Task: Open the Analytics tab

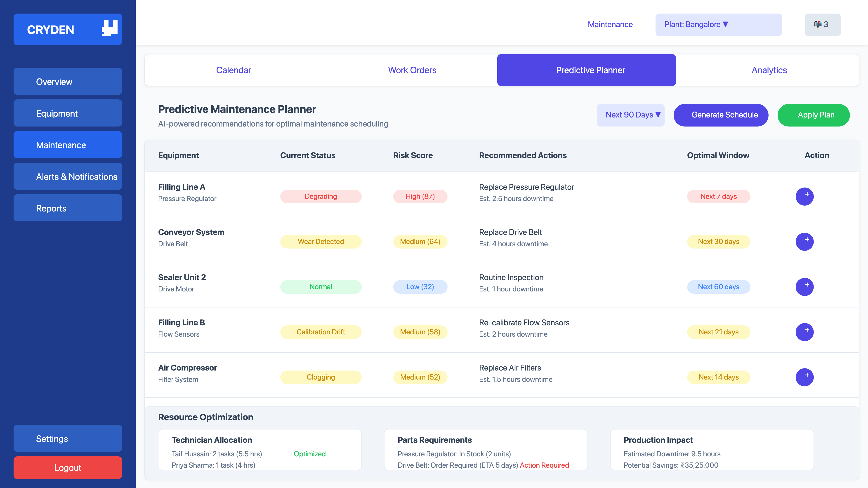Action: (769, 70)
